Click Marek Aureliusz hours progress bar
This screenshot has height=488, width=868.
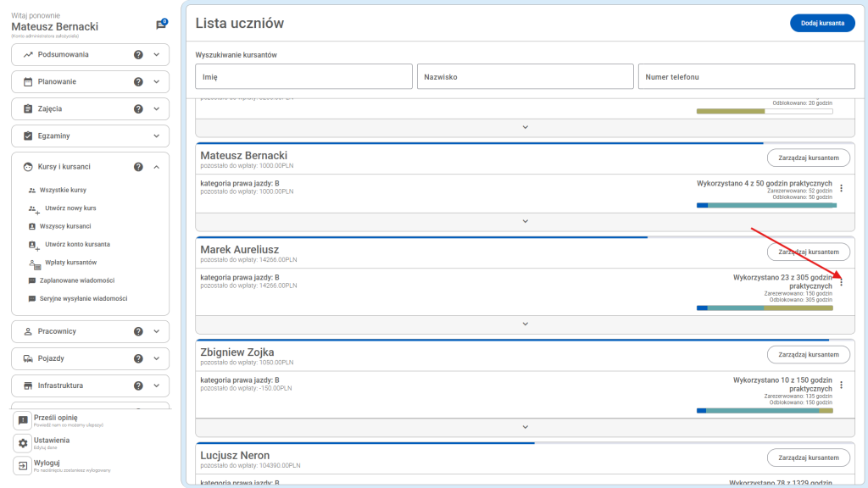[765, 308]
